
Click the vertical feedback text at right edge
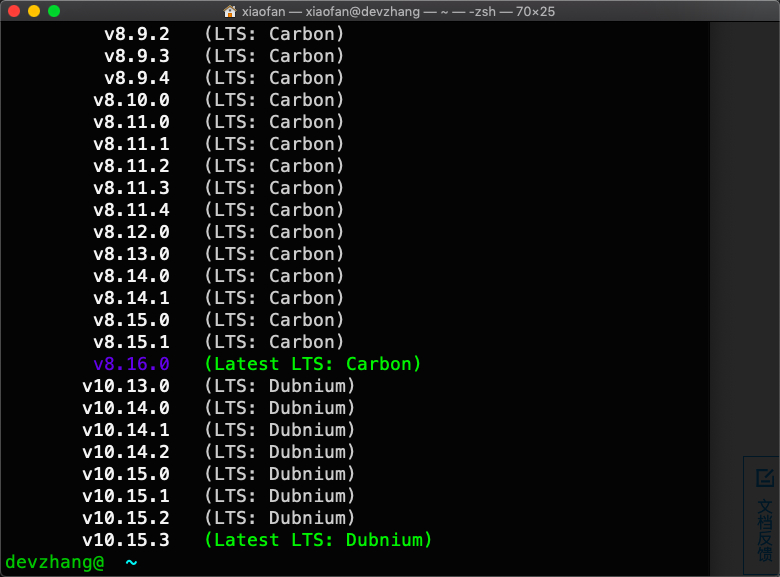(x=765, y=530)
